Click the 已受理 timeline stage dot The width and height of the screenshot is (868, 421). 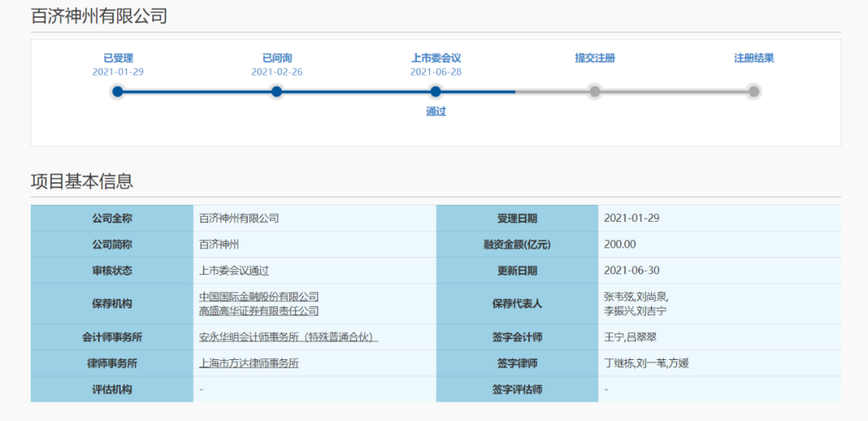[x=118, y=92]
